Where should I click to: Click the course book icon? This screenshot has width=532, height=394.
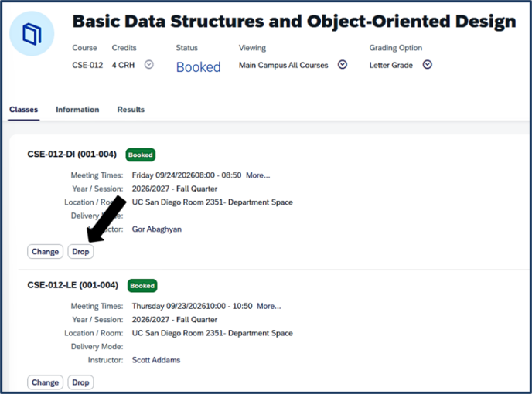coord(32,33)
